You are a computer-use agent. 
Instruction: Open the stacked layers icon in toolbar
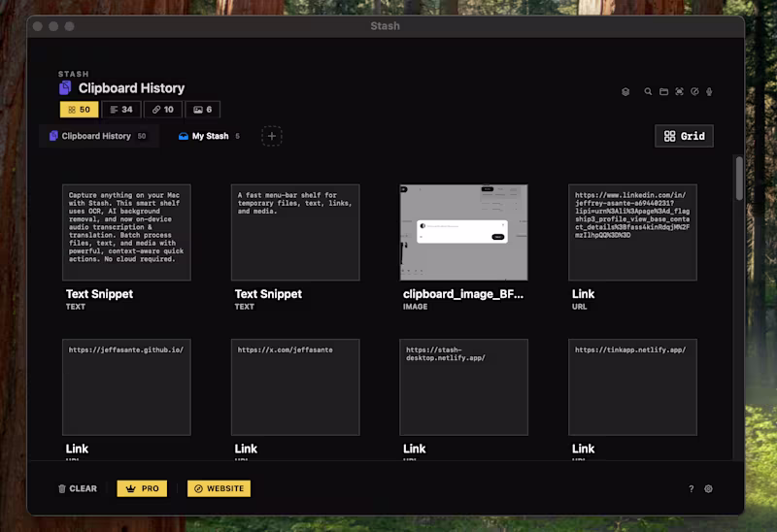[625, 91]
